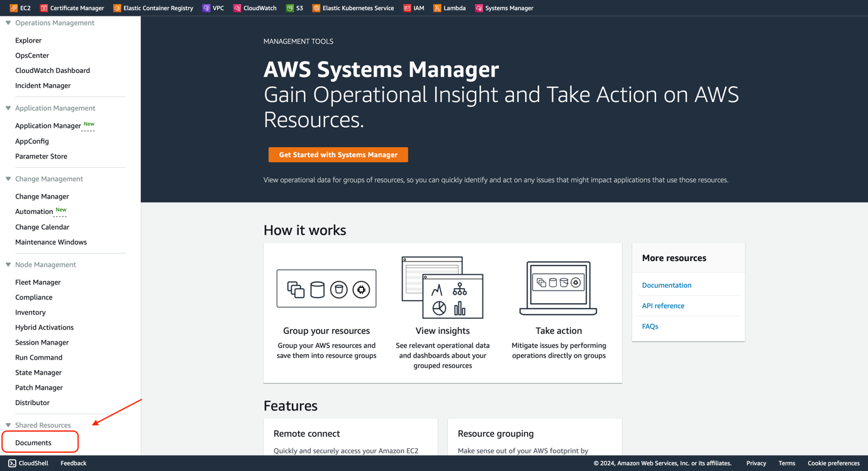
Task: Launch CloudShell terminal icon in footer
Action: coord(12,463)
